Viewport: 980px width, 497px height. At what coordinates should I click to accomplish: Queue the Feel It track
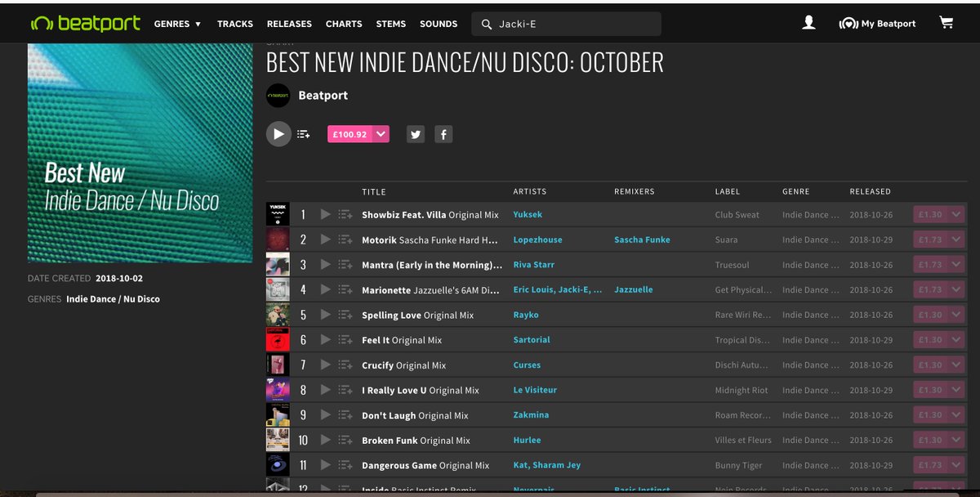pos(345,340)
